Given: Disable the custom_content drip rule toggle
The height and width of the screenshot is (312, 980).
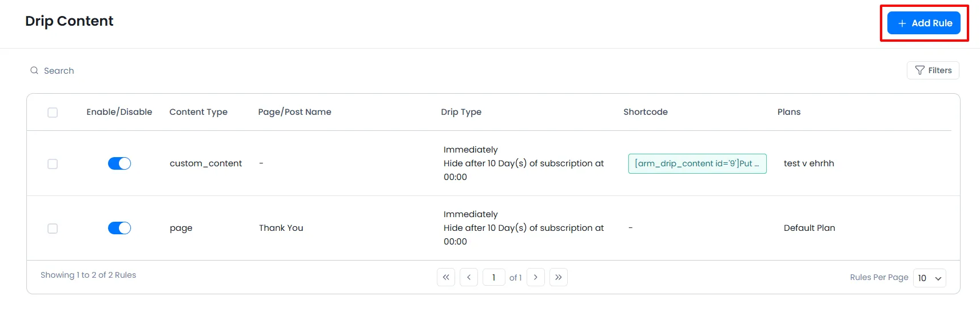Looking at the screenshot, I should click(119, 164).
